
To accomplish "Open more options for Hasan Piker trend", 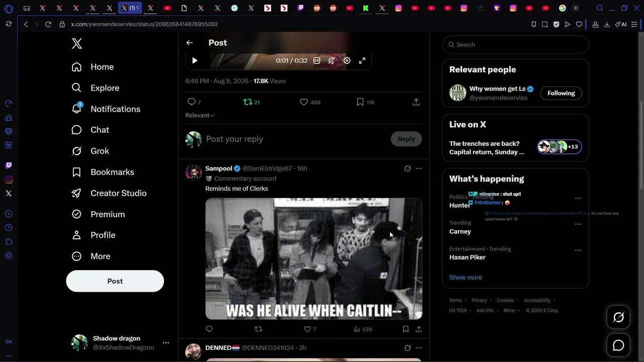I will point(578,250).
